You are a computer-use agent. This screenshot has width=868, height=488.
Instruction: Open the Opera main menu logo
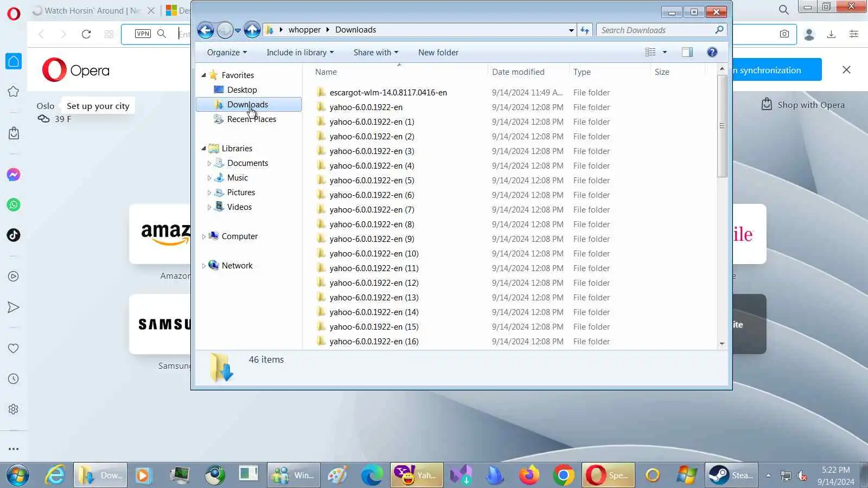pos(14,13)
